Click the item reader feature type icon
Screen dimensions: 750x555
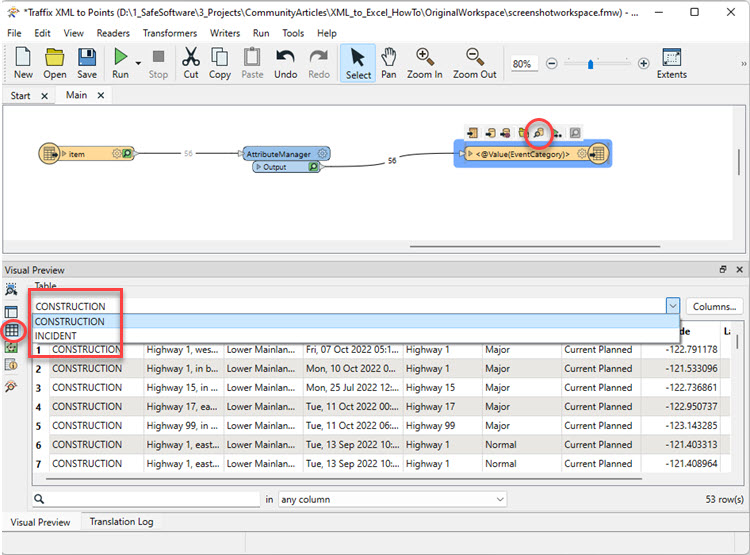coord(48,154)
